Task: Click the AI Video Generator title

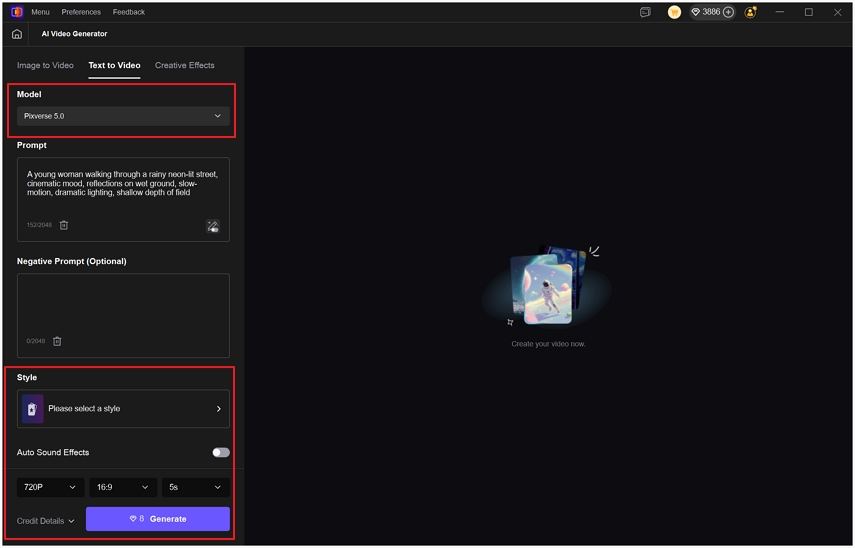Action: pos(74,34)
